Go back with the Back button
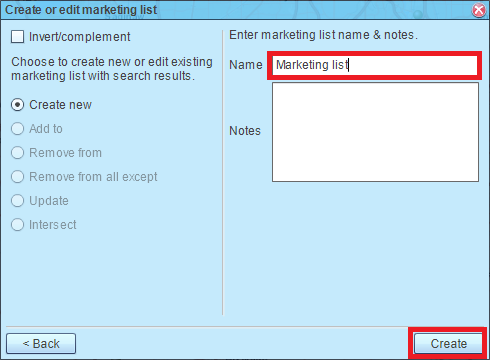Viewport: 490px width, 360px height. pyautogui.click(x=41, y=344)
